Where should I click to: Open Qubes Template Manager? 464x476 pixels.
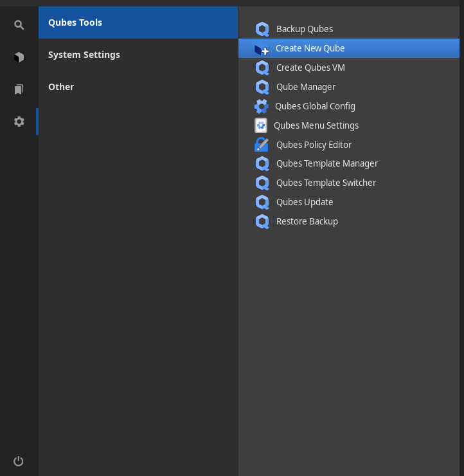[x=349, y=163]
